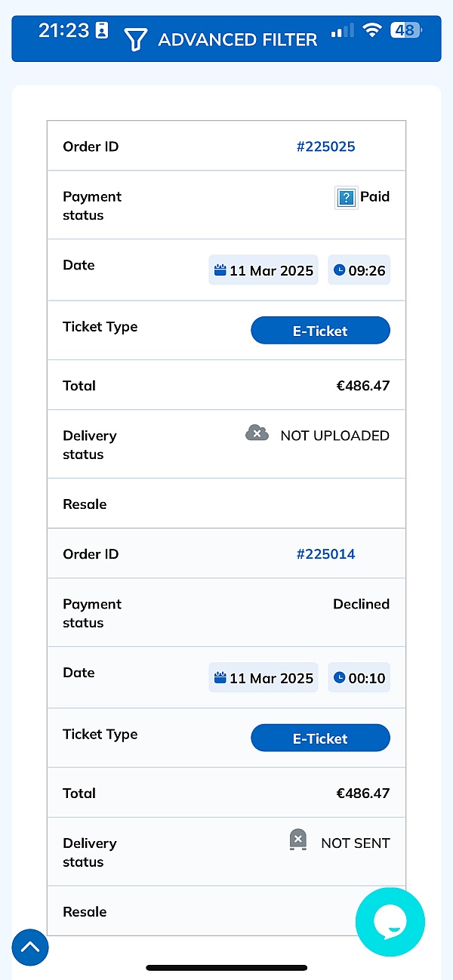The image size is (453, 980).
Task: Click the funnel filter icon
Action: click(135, 39)
